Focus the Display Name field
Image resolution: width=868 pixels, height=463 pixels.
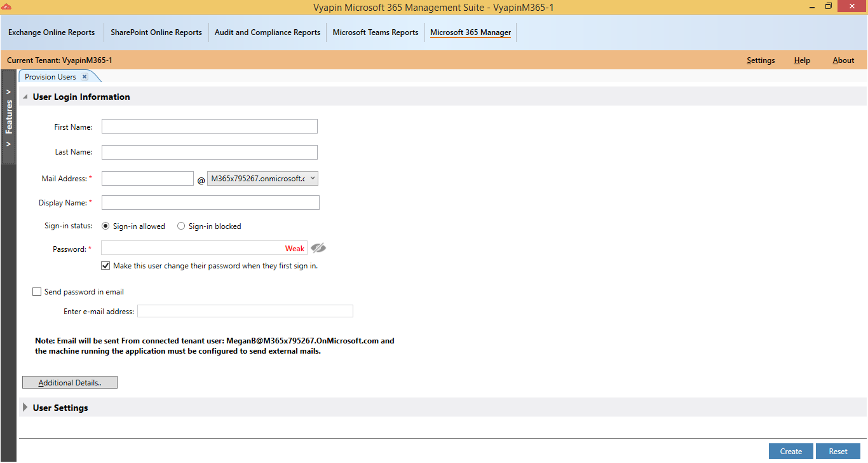tap(210, 203)
